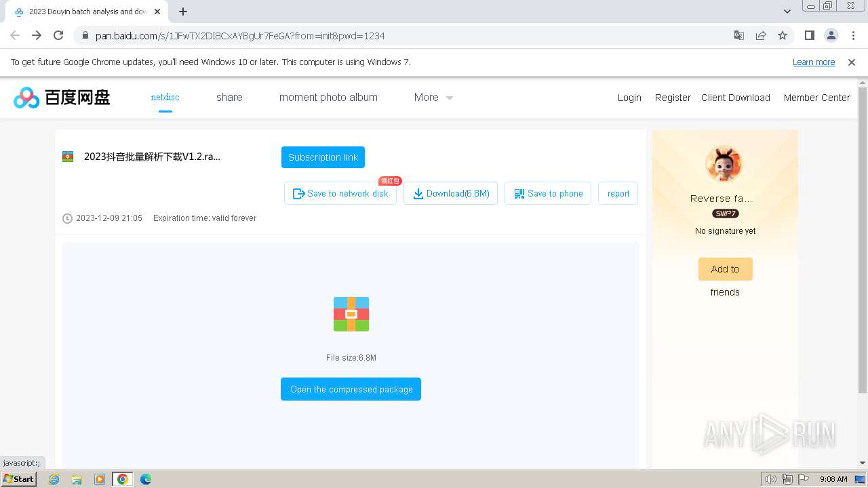Click the 2023抖音批量解析下载V1.2 filename
This screenshot has width=868, height=488.
[x=152, y=157]
